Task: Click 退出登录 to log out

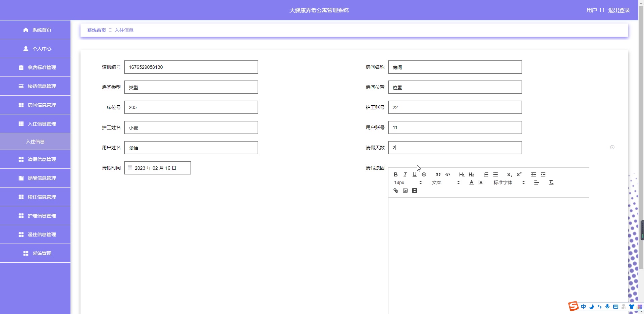Action: pos(619,10)
